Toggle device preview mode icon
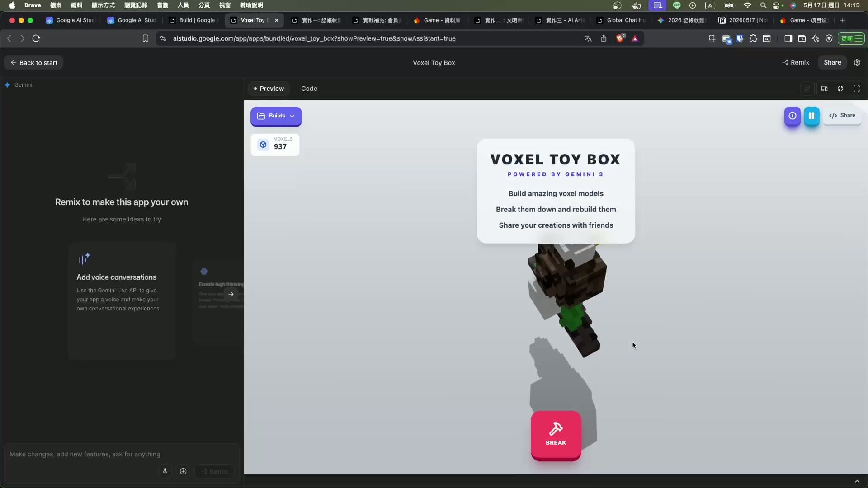Screen dimensions: 868x488 pyautogui.click(x=824, y=89)
